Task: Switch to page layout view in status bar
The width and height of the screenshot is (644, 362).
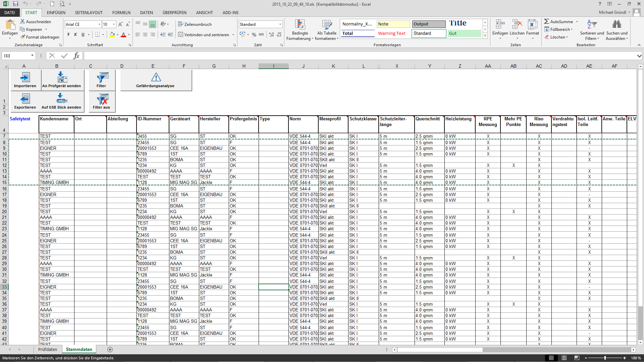Action: (x=564, y=358)
